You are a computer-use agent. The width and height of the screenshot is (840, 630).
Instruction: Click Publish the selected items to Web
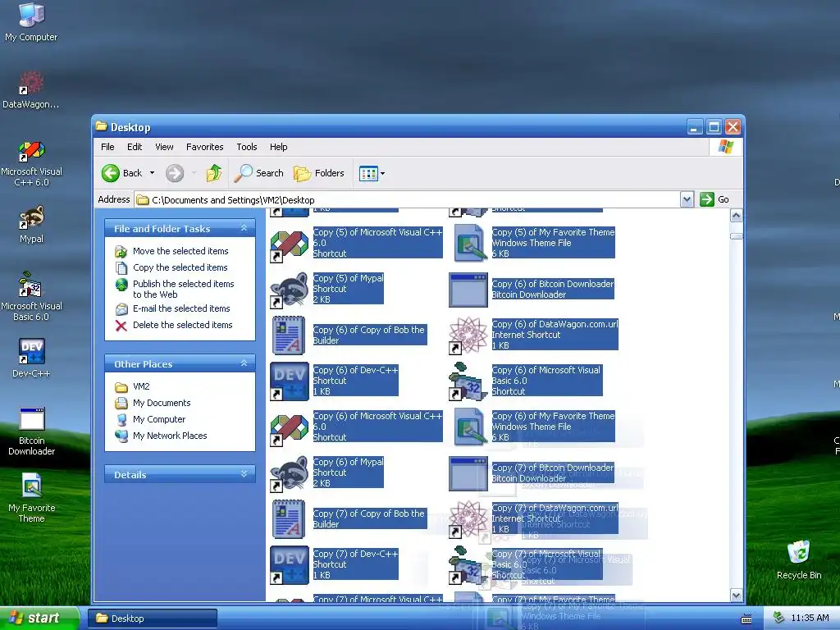183,289
